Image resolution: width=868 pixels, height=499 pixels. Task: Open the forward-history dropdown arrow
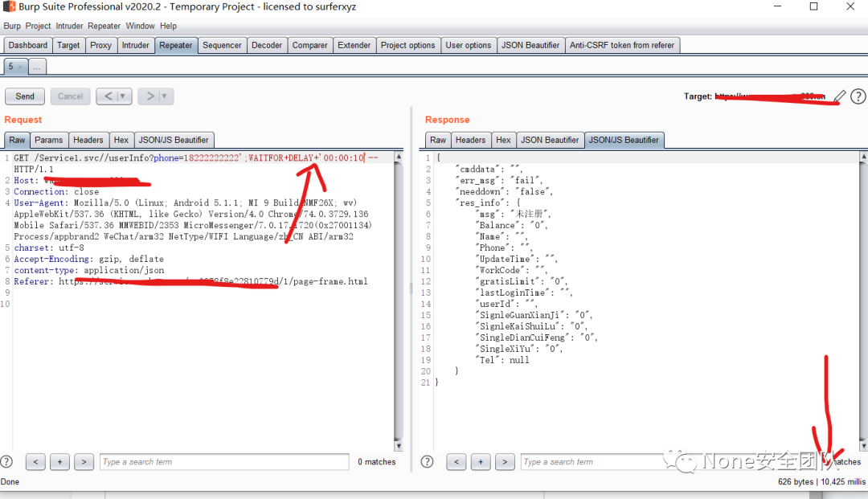click(165, 96)
